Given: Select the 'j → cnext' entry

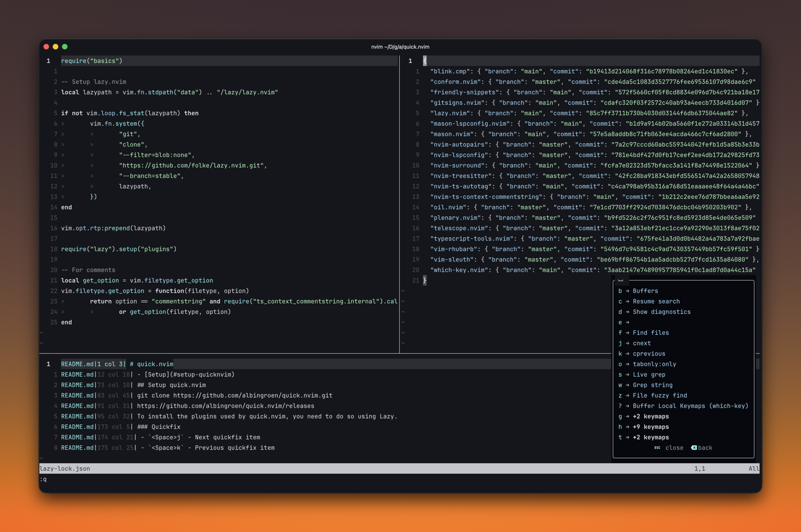Looking at the screenshot, I should tap(635, 343).
